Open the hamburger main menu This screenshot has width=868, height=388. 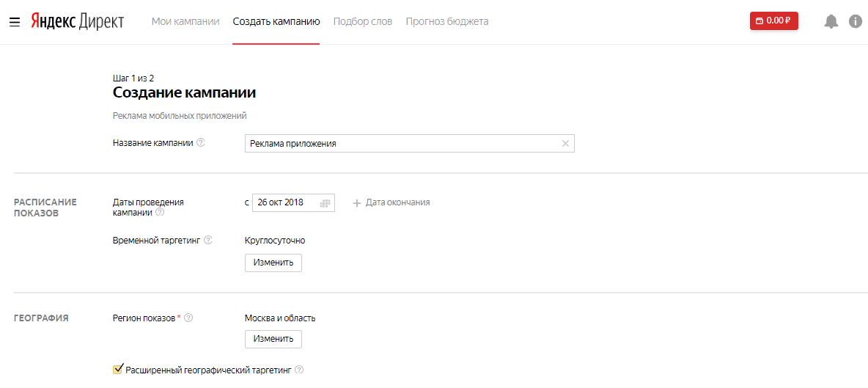pos(15,21)
